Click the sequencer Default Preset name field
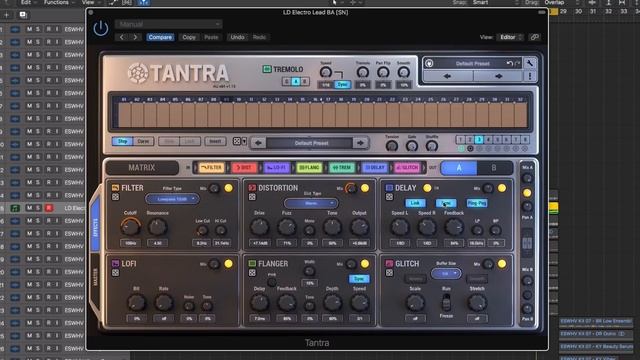This screenshot has height=360, width=640. (x=311, y=143)
